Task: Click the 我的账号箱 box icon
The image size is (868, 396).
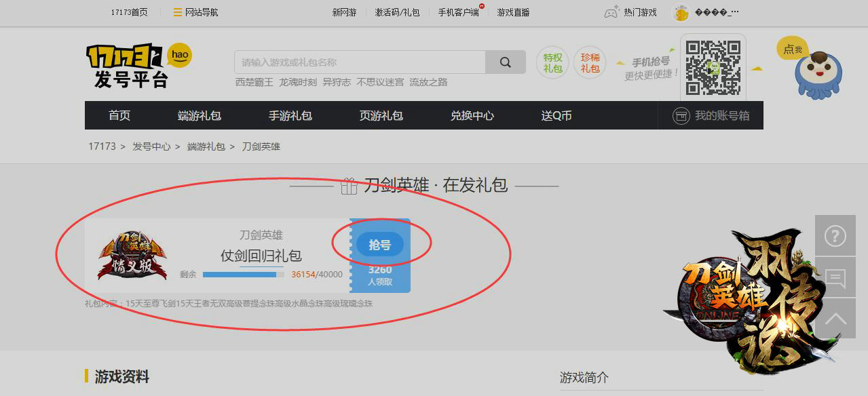Action: (681, 116)
